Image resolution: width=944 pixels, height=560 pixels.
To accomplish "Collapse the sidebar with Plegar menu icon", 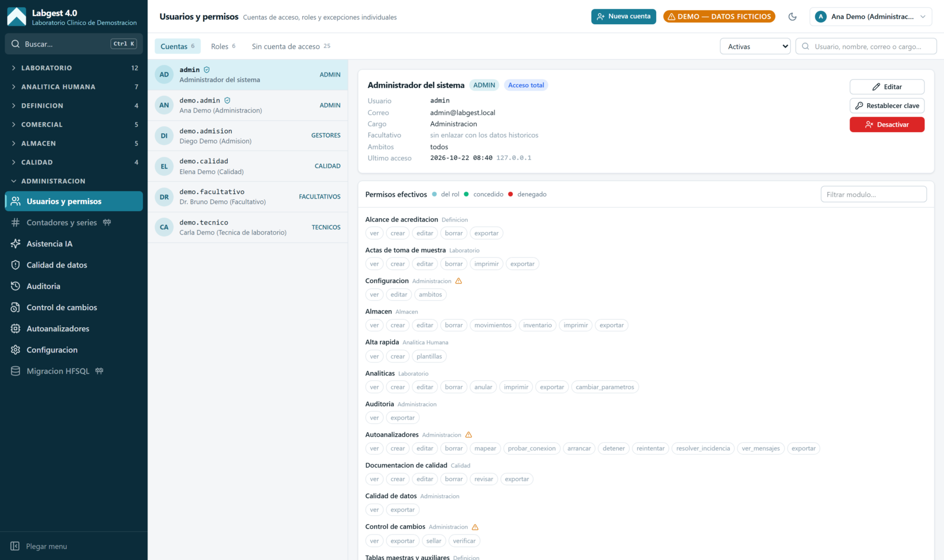I will (x=15, y=546).
